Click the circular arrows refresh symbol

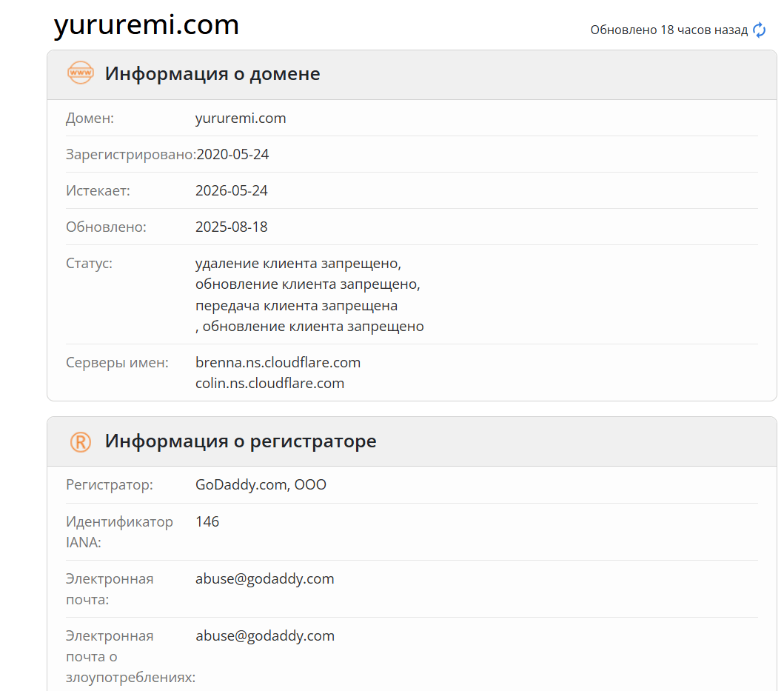758,30
